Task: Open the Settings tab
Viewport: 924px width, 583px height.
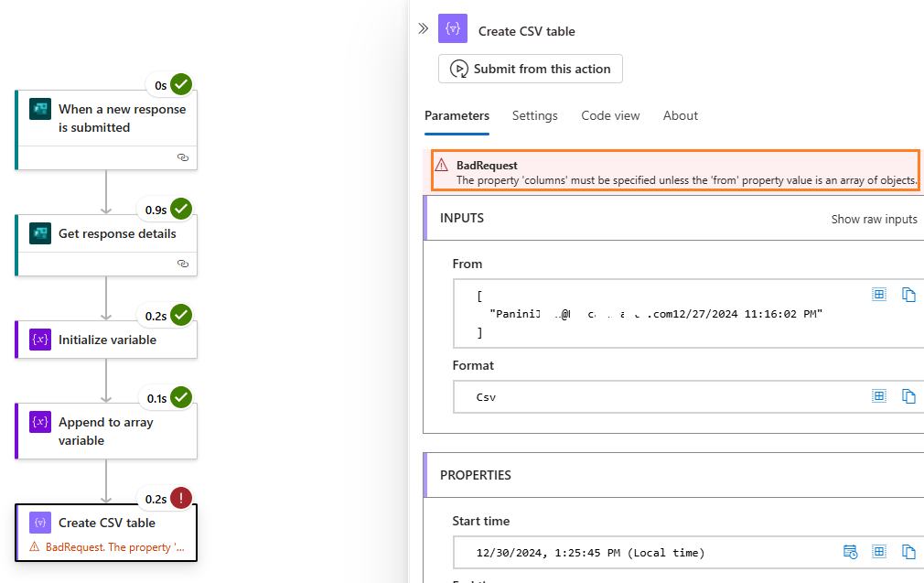Action: coord(534,115)
